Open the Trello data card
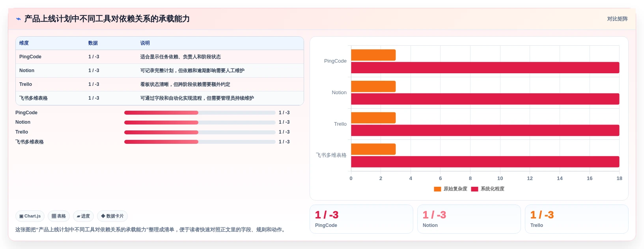644x249 pixels. (577, 219)
